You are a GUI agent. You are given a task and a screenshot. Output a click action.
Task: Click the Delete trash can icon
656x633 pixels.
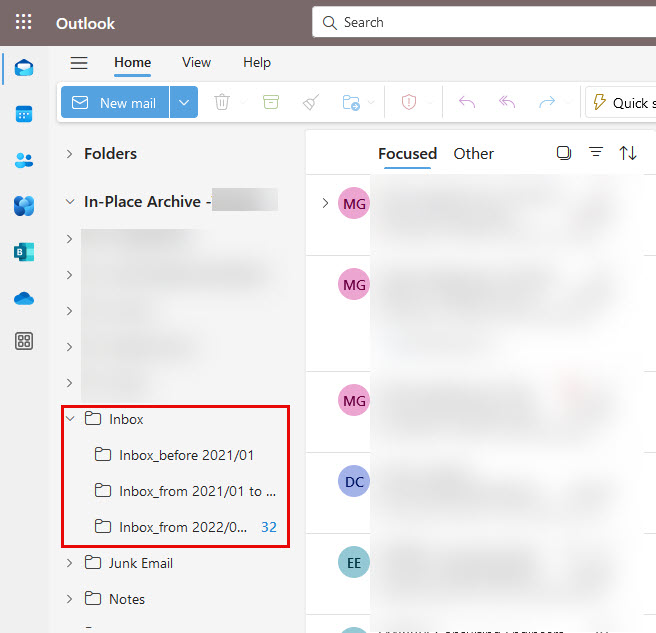click(x=222, y=102)
